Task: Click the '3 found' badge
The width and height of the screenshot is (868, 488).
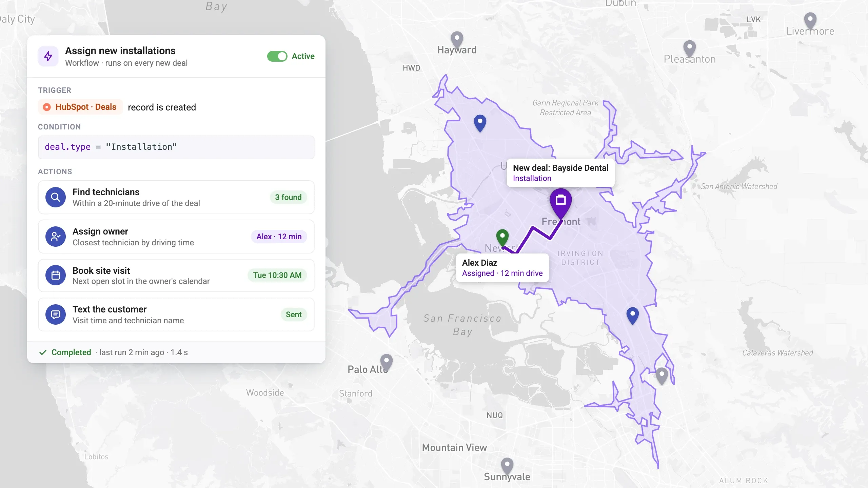Action: (289, 197)
